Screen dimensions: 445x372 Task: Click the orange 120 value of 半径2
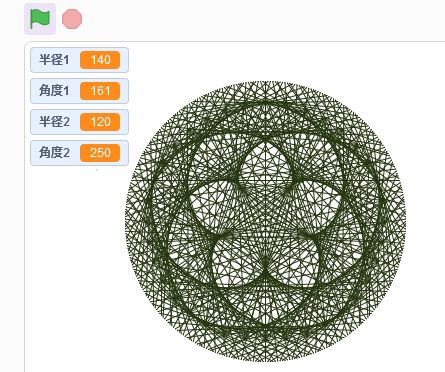tap(100, 122)
